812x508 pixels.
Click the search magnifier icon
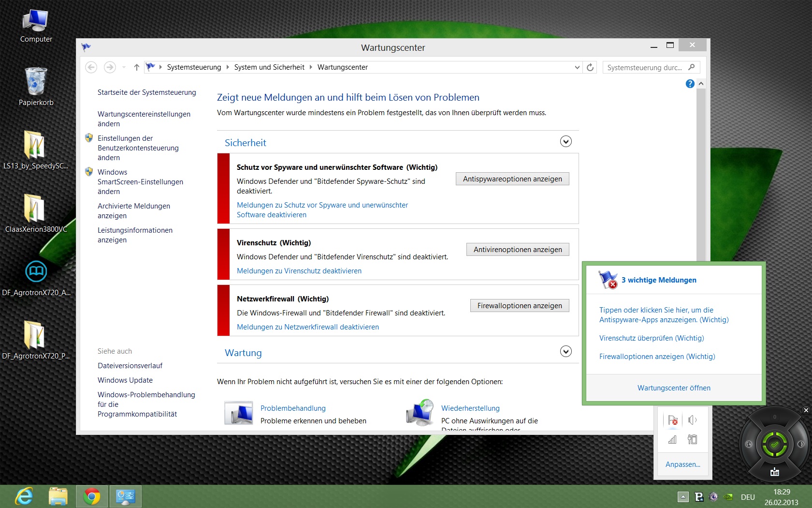[x=692, y=67]
